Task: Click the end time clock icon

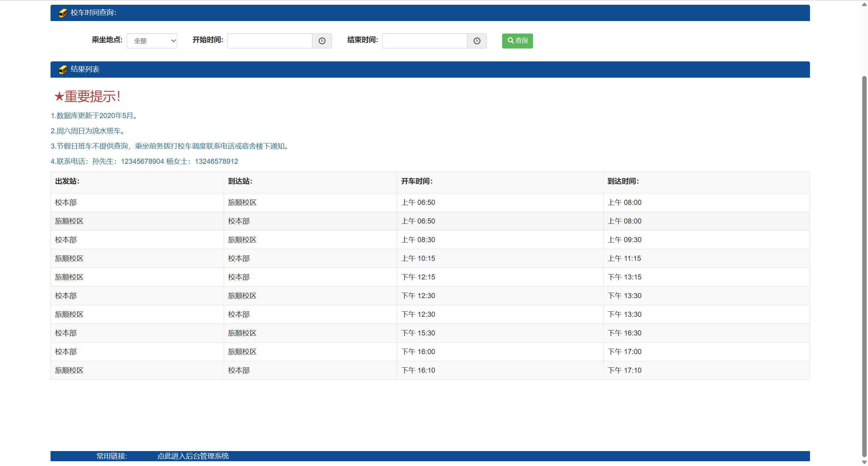Action: 477,41
